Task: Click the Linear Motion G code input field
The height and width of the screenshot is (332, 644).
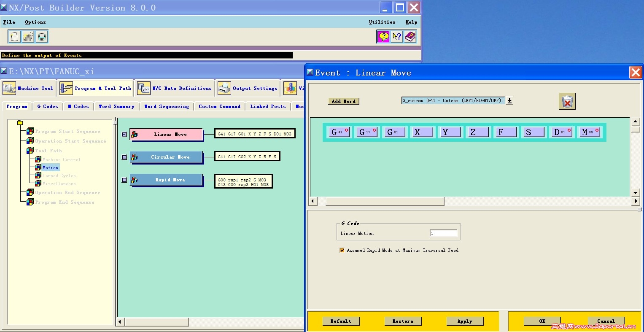Action: pos(443,233)
